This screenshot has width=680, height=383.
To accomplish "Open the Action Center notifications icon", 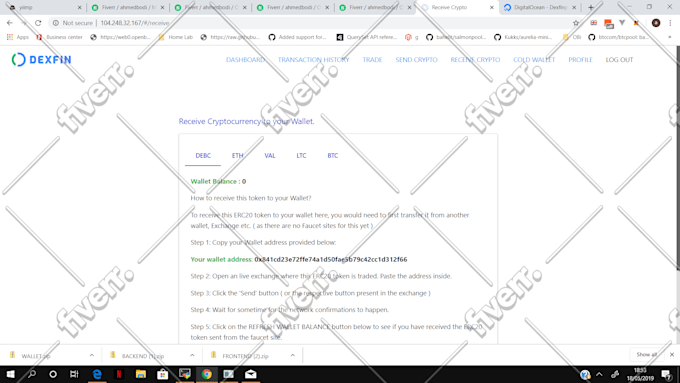I will tap(667, 374).
